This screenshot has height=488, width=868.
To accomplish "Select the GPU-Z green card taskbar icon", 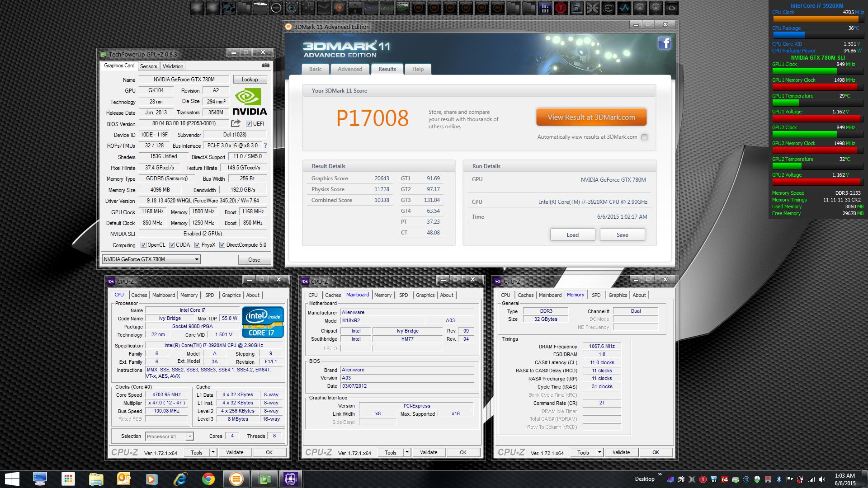I will point(264,479).
